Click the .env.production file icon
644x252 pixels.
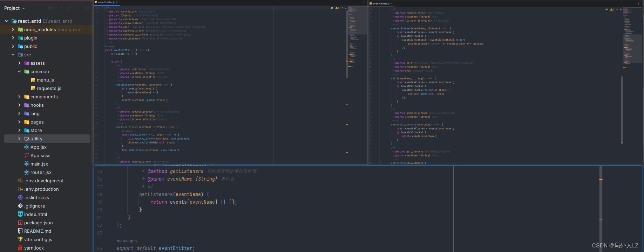click(x=20, y=189)
